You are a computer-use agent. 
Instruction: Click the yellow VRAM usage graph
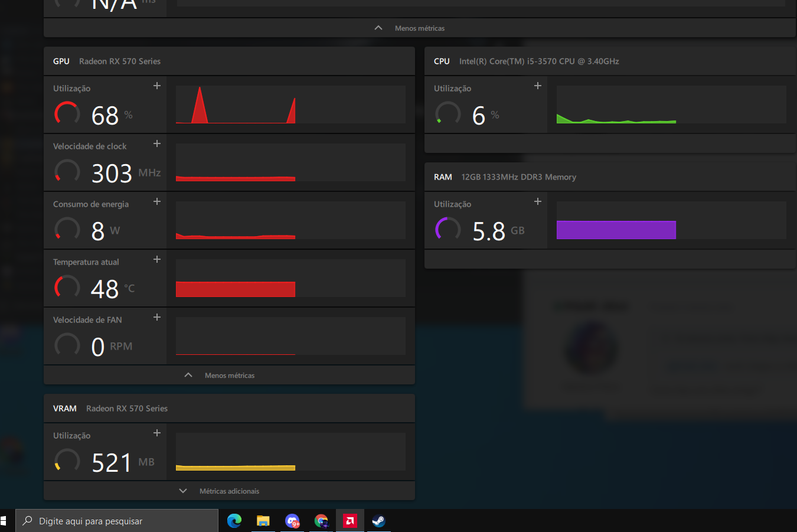pos(290,452)
